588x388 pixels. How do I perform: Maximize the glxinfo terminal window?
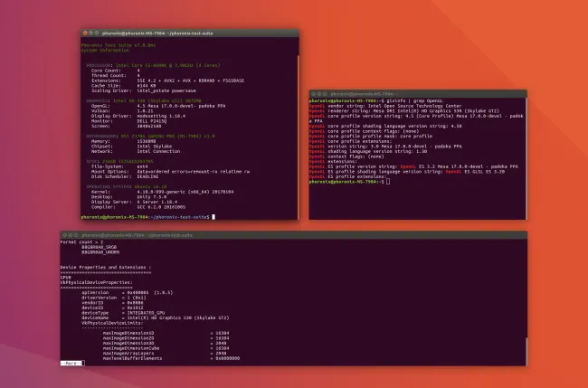point(325,94)
